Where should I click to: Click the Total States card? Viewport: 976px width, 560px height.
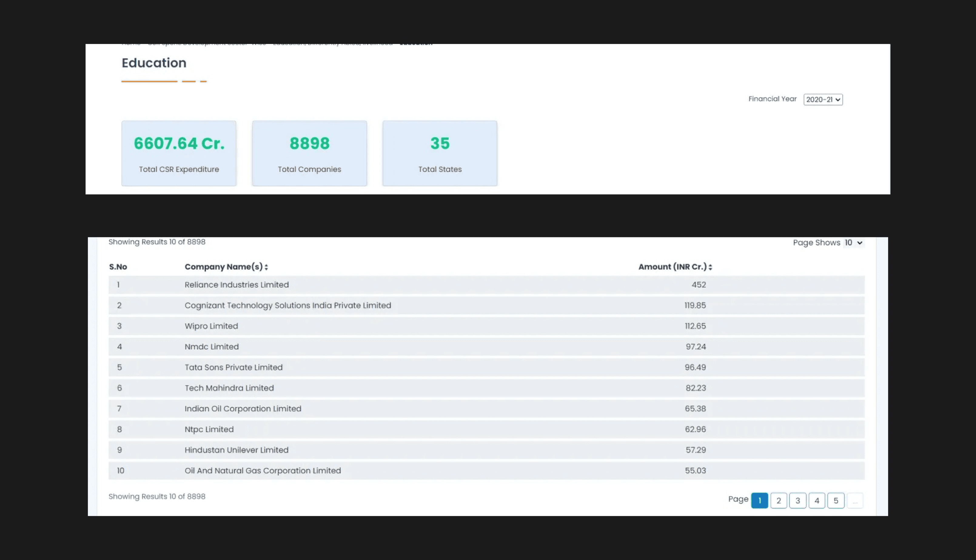tap(440, 153)
